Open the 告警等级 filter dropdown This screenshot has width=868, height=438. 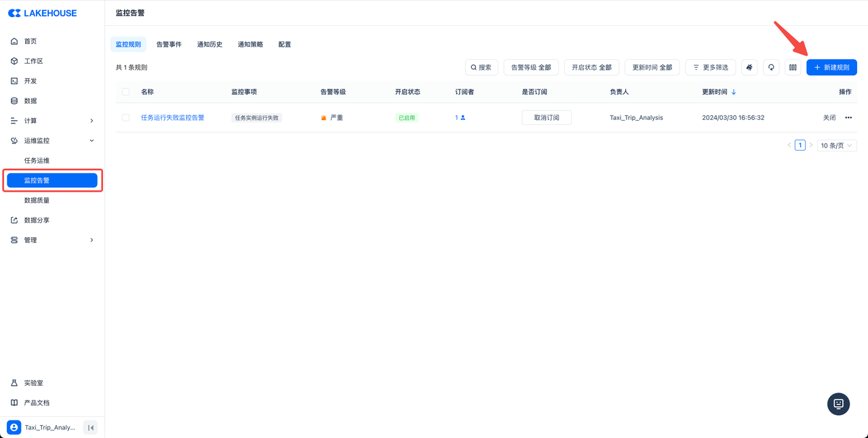(531, 68)
